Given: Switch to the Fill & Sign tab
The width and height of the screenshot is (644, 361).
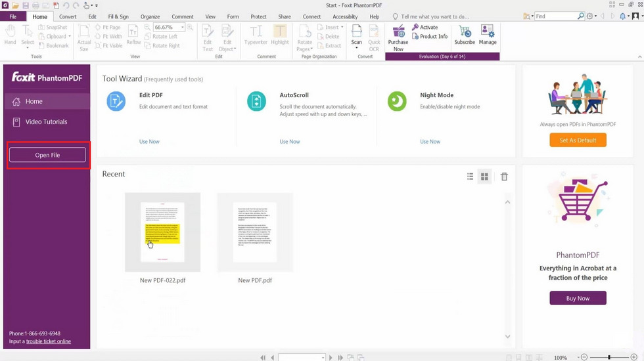Looking at the screenshot, I should [118, 16].
